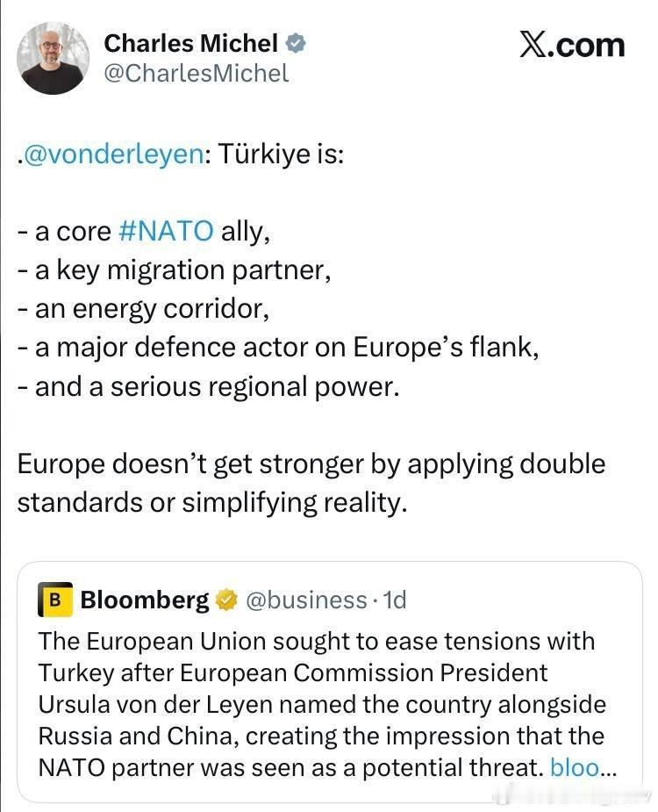Open the Charles Michel display name
The height and width of the screenshot is (812, 658).
coord(190,43)
